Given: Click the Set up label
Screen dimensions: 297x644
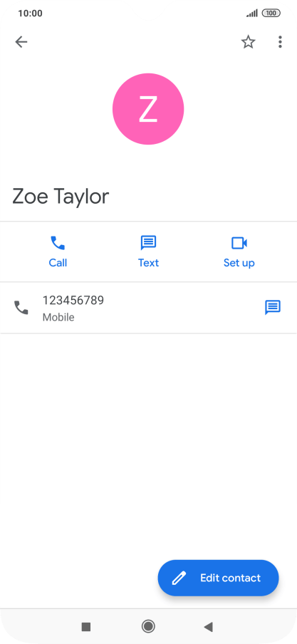Looking at the screenshot, I should 239,263.
